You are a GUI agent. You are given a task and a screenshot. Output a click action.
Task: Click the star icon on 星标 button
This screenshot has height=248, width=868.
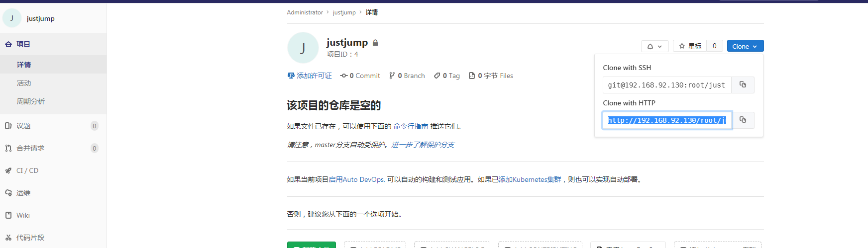[682, 46]
